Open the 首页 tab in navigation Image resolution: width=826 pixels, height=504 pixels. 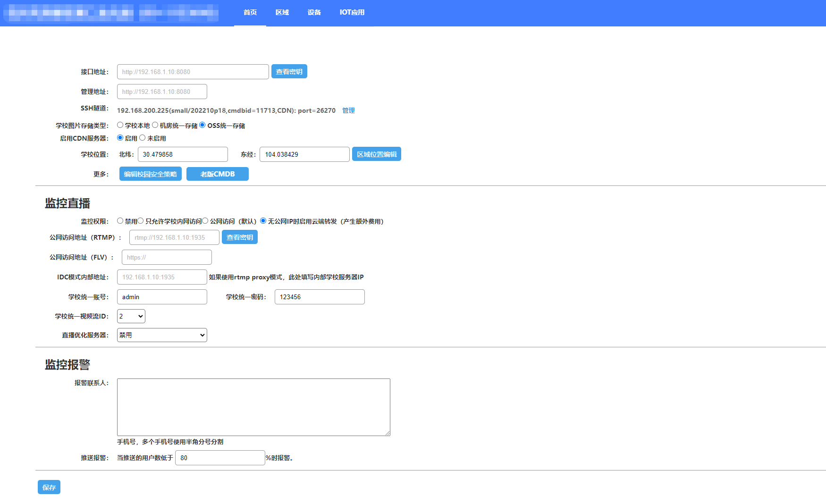250,12
